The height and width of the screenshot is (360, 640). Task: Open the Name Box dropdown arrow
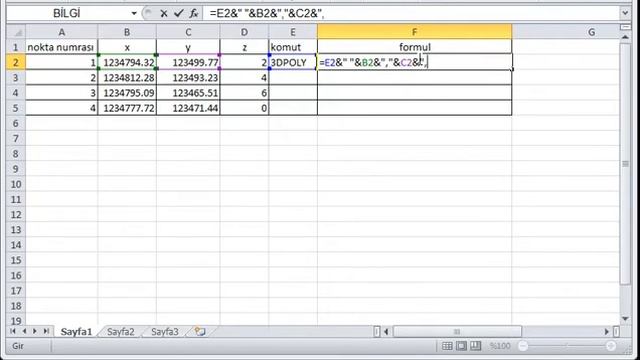[134, 13]
